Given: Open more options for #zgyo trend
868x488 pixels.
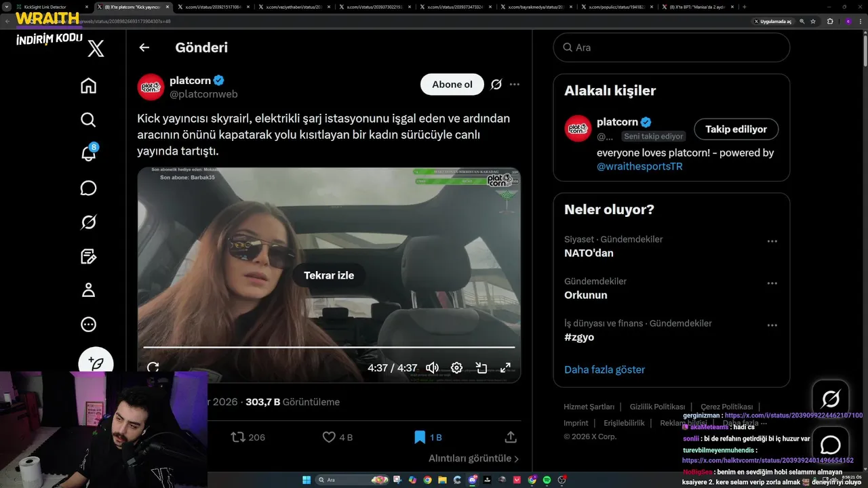Looking at the screenshot, I should click(x=772, y=325).
